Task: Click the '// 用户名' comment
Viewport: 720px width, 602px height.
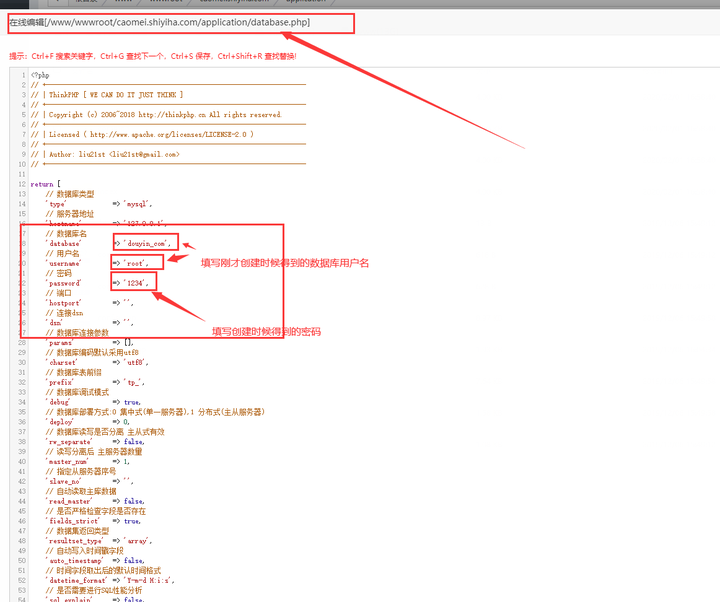Action: 62,253
